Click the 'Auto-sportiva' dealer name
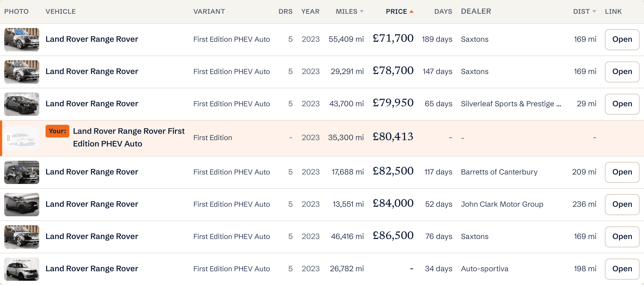 (x=485, y=269)
